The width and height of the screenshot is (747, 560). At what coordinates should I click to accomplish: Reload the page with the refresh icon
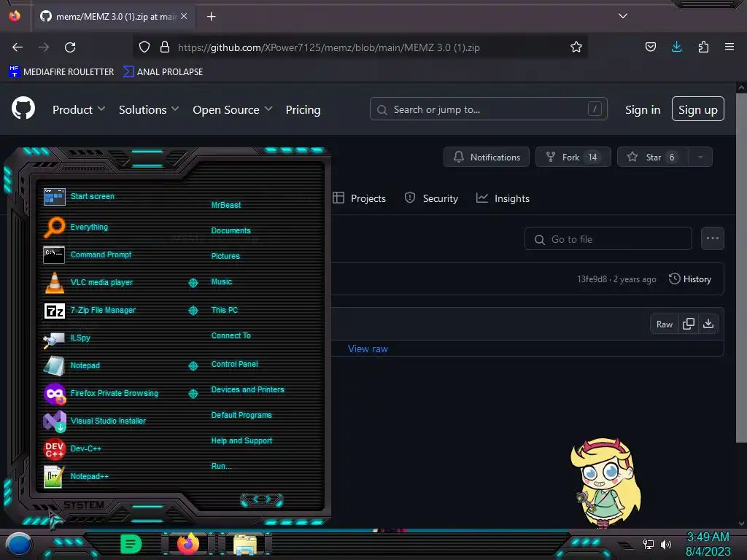70,47
